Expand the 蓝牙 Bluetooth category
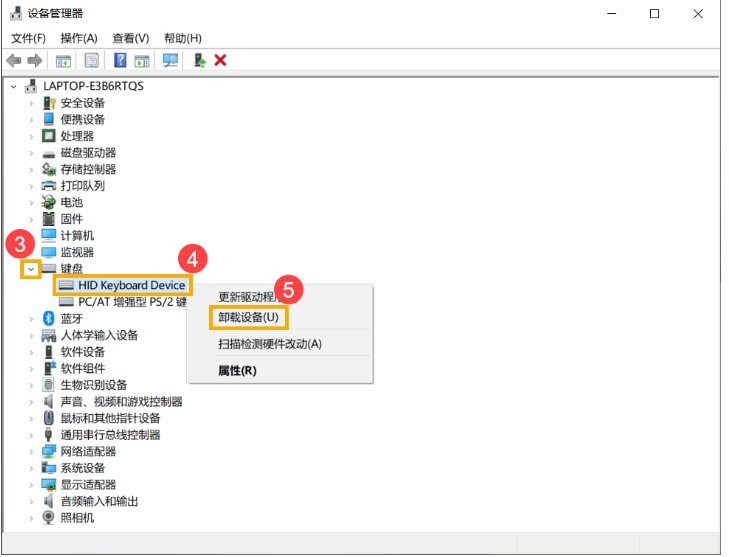 32,318
